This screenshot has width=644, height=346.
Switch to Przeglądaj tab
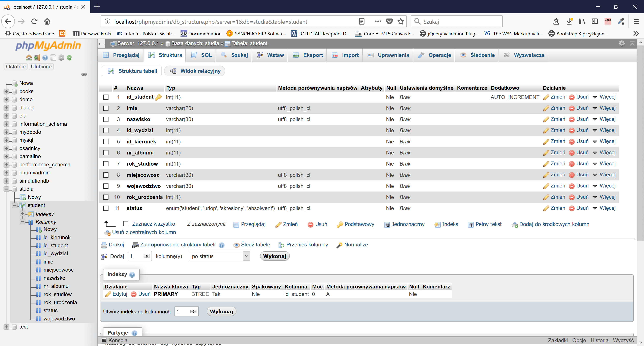(x=121, y=55)
